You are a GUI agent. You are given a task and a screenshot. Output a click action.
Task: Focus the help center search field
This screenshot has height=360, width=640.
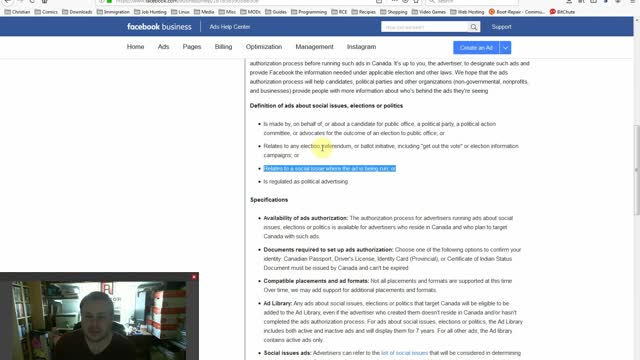point(424,27)
